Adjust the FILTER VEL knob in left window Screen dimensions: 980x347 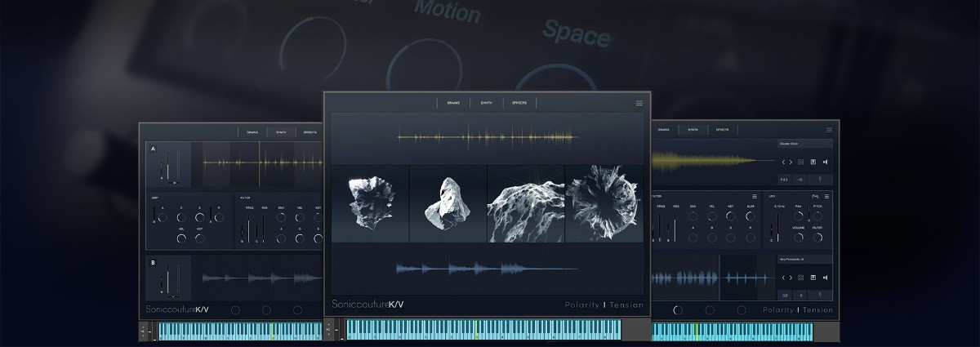(x=300, y=217)
